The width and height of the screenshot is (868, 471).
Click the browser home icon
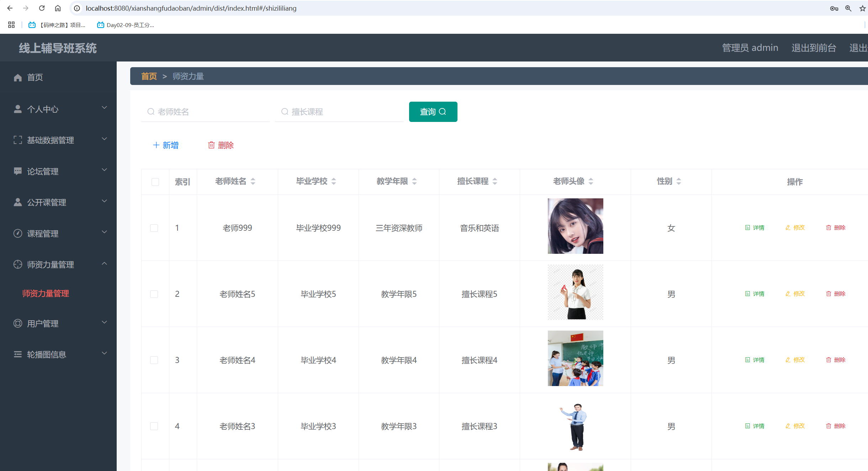(58, 8)
